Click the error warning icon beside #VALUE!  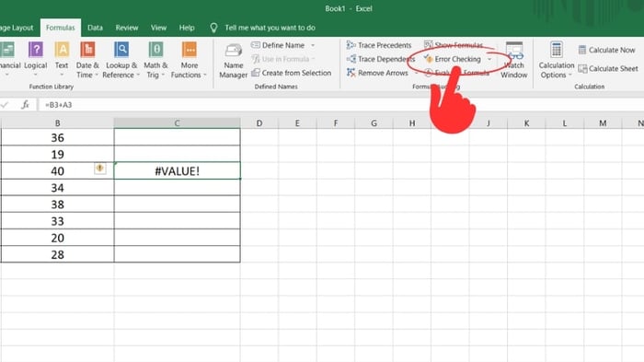[x=99, y=169]
